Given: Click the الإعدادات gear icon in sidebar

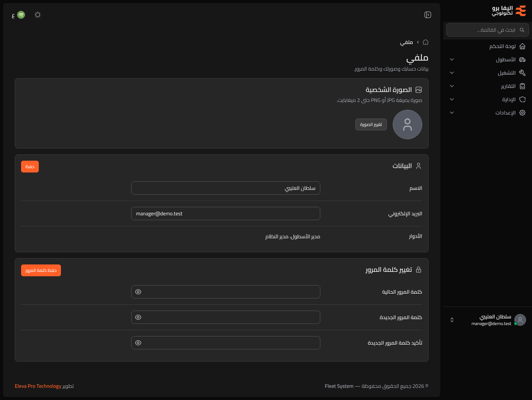Looking at the screenshot, I should pos(522,113).
